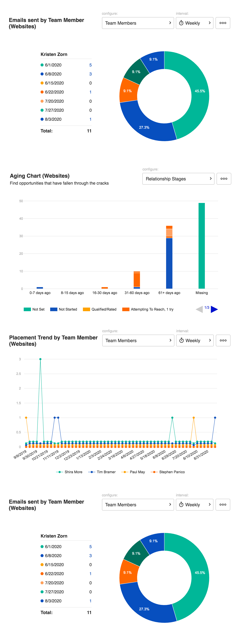Click the clock icon in Placement Trend interval

coord(182,340)
